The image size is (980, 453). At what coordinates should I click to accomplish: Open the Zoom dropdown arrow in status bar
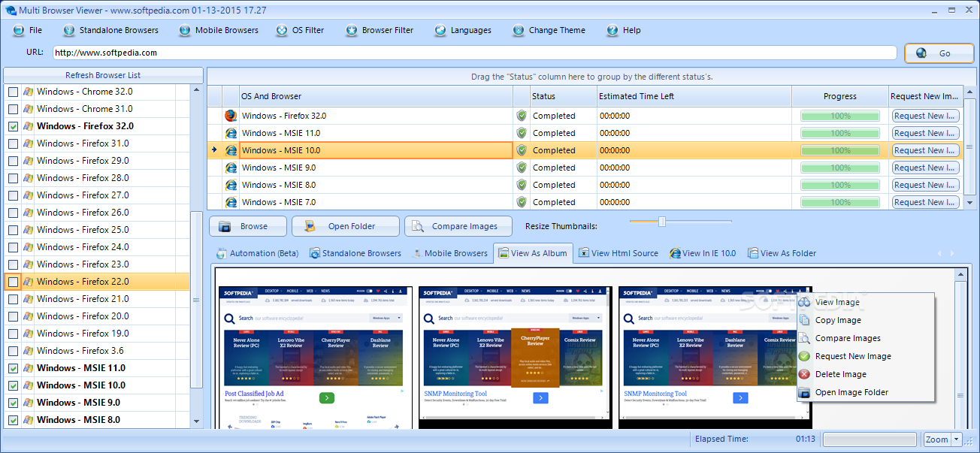[957, 439]
